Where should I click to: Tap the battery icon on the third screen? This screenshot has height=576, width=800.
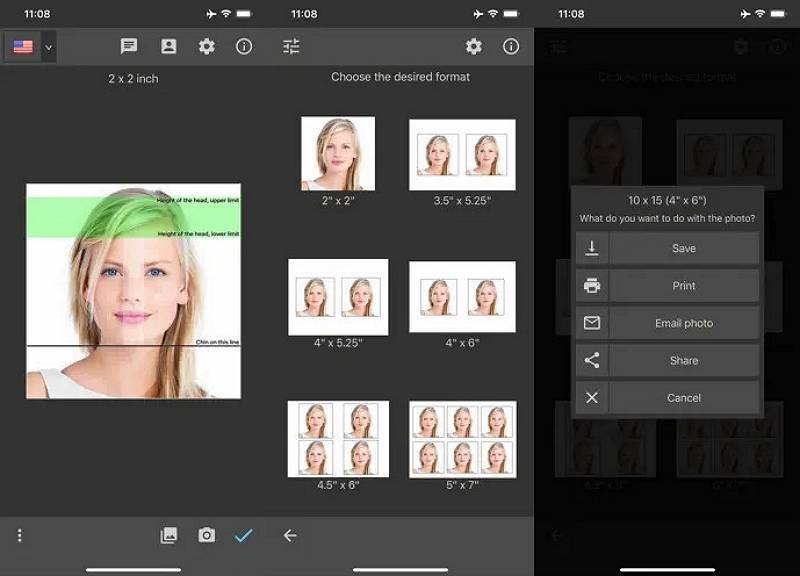(x=778, y=14)
